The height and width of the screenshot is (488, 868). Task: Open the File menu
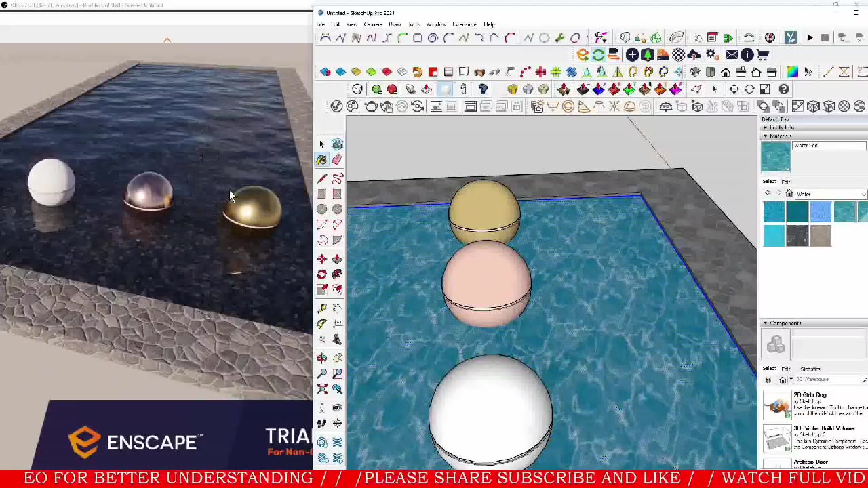(x=320, y=24)
